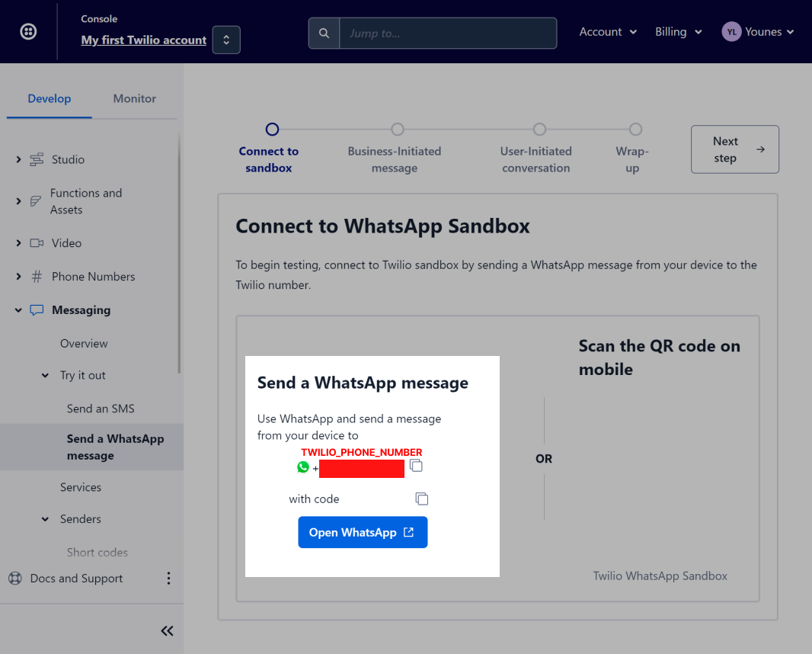812x654 pixels.
Task: Expand the Phone Numbers chevron
Action: tap(18, 276)
